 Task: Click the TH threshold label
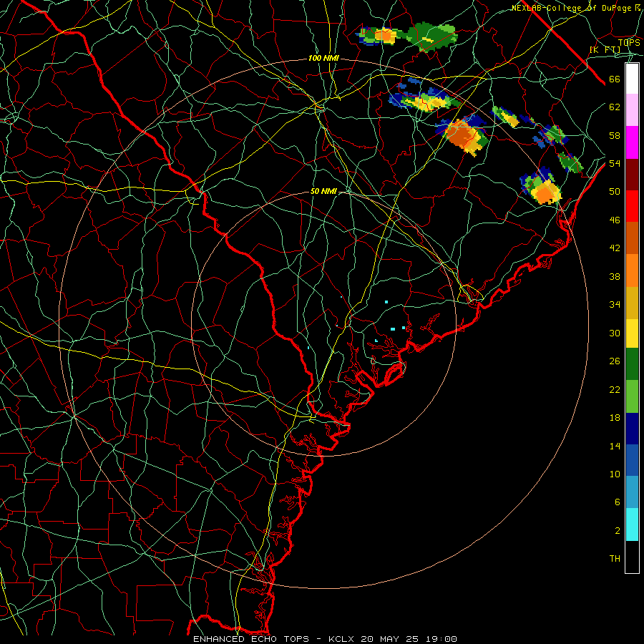[615, 559]
